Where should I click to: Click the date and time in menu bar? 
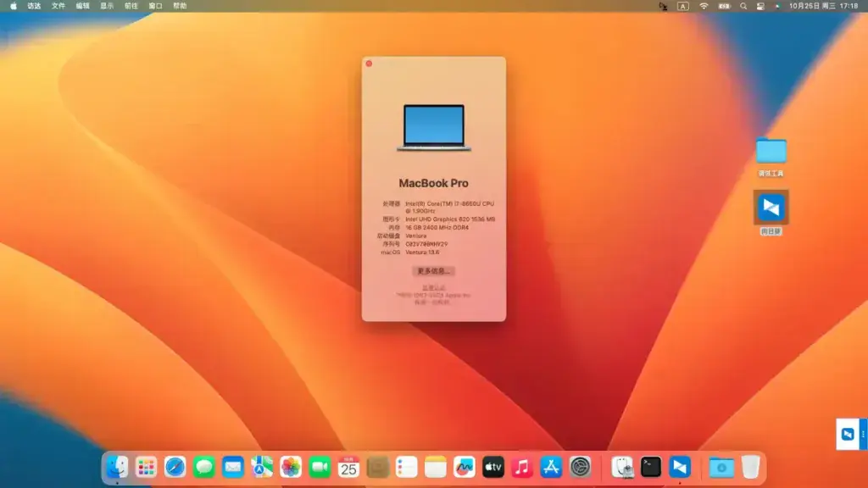824,6
